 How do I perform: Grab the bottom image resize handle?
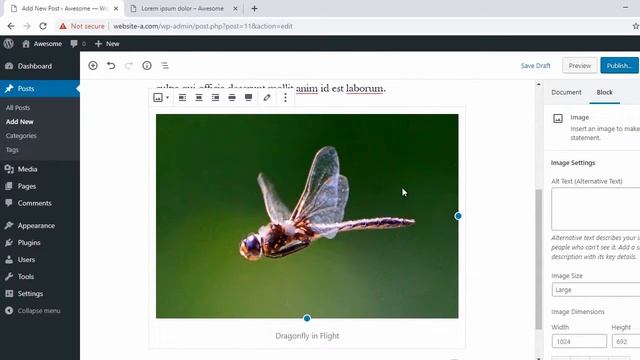tap(307, 318)
